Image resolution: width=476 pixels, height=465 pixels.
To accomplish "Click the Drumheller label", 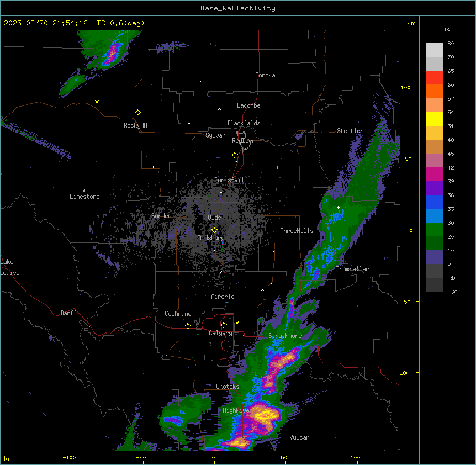I will [352, 269].
